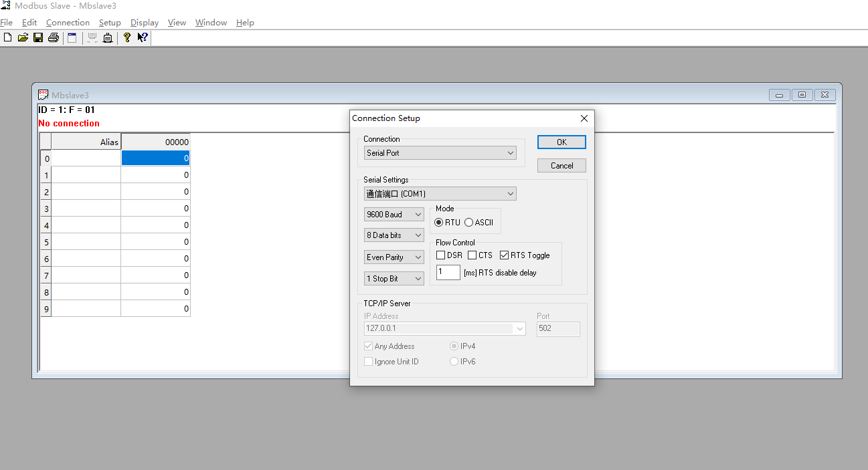Click the TCP Port field showing 502
The height and width of the screenshot is (470, 868).
coord(558,329)
